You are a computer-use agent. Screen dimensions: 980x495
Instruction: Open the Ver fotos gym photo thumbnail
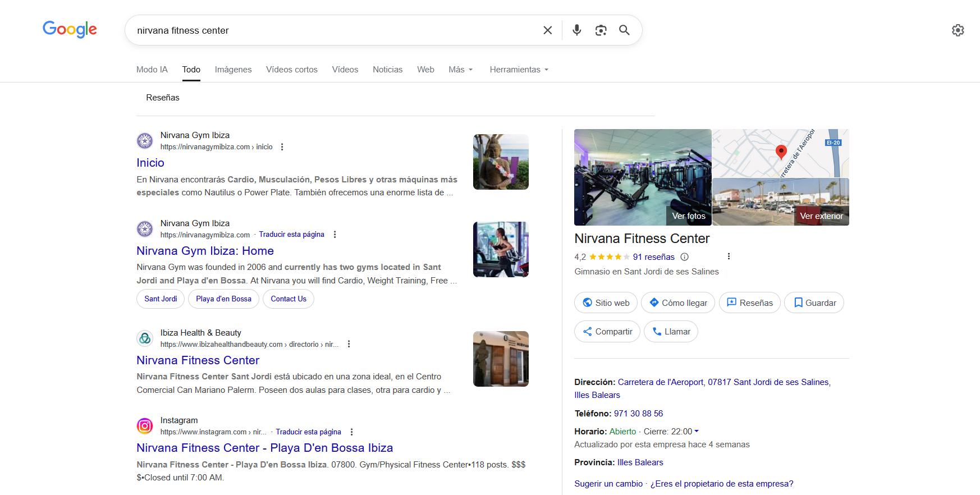coord(643,177)
